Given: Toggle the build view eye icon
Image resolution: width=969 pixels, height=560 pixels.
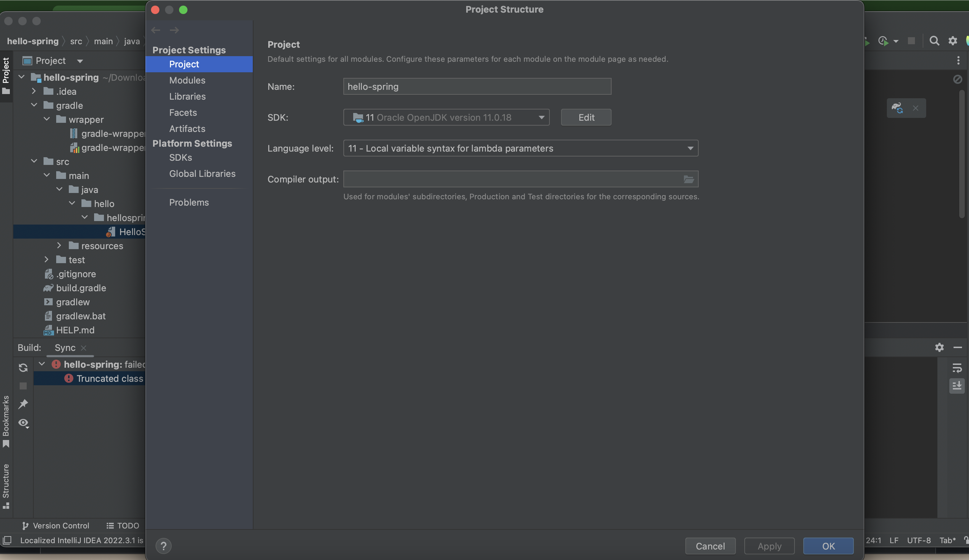Looking at the screenshot, I should (24, 423).
